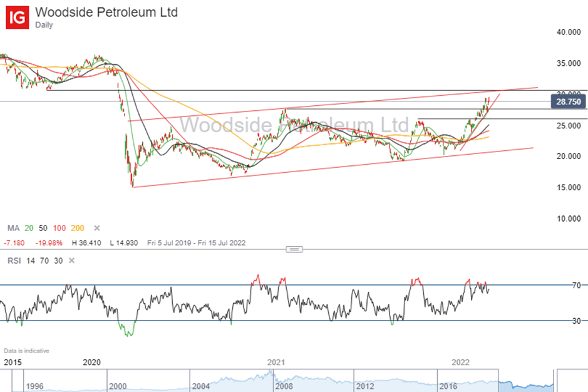This screenshot has width=588, height=392.
Task: Click the Daily timeframe label
Action: pyautogui.click(x=44, y=25)
